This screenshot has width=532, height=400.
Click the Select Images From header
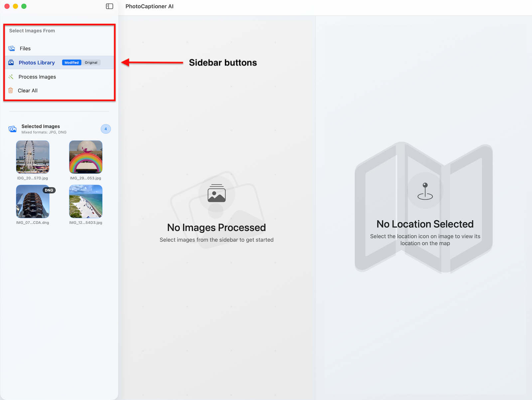tap(32, 31)
